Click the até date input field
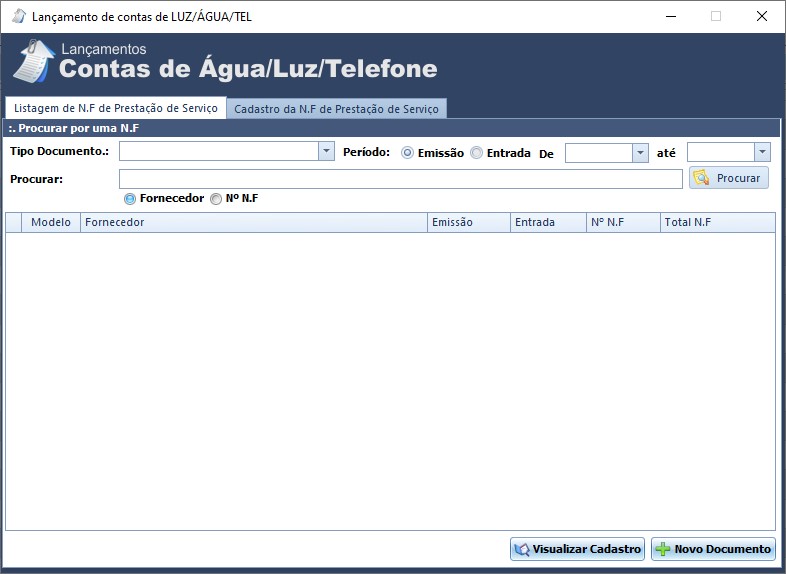Viewport: 786px width, 574px height. tap(721, 152)
